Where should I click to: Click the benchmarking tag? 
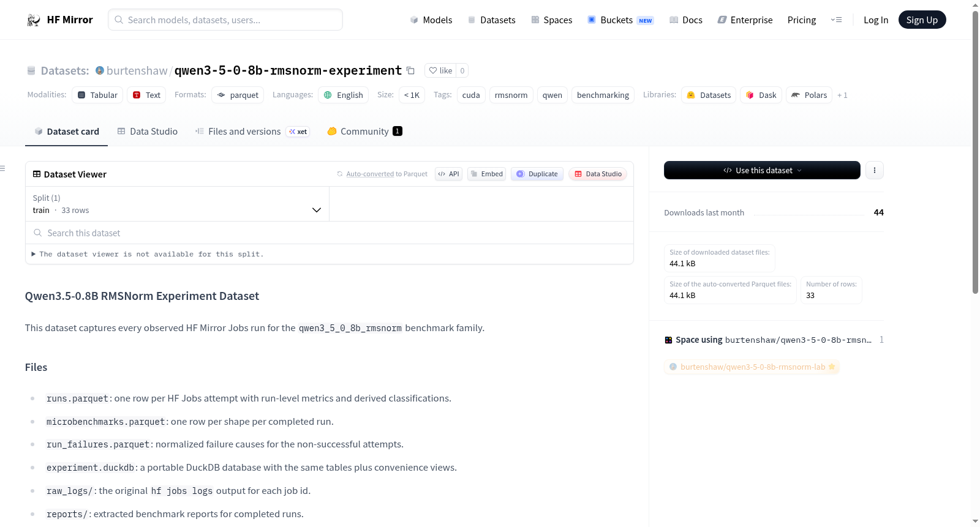coord(603,95)
